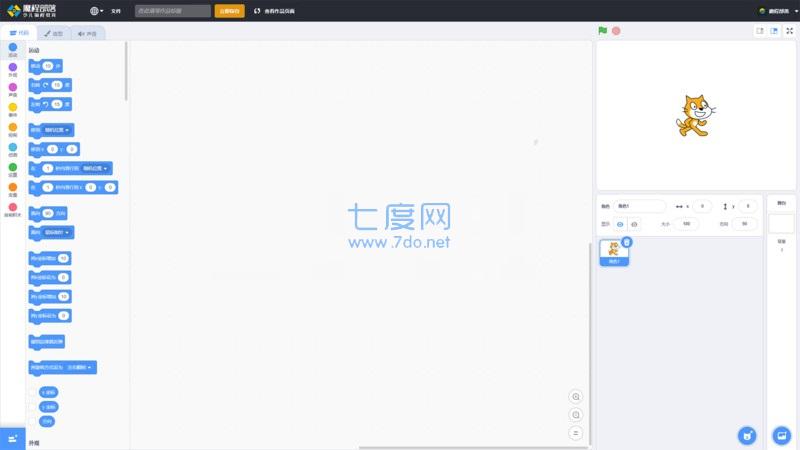Click the direction reporter block
800x450 pixels.
(46, 421)
